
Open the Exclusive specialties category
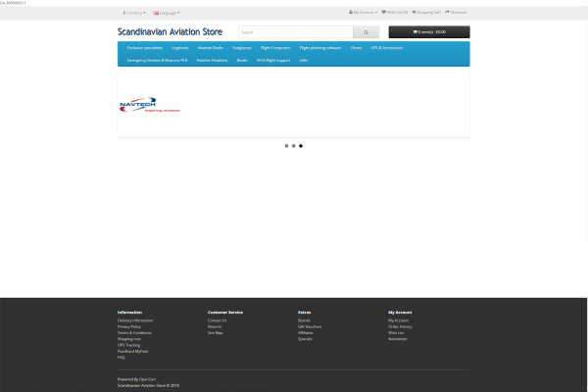click(x=145, y=48)
